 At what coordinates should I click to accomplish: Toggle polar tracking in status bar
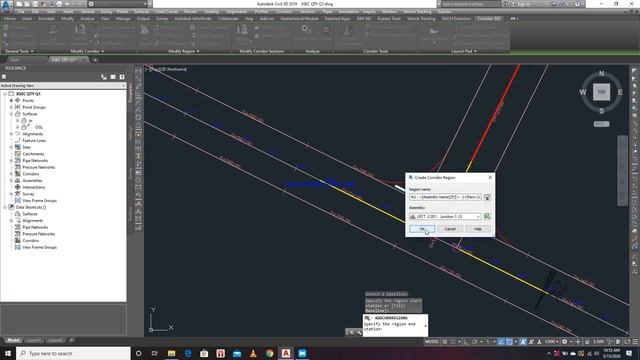point(474,342)
